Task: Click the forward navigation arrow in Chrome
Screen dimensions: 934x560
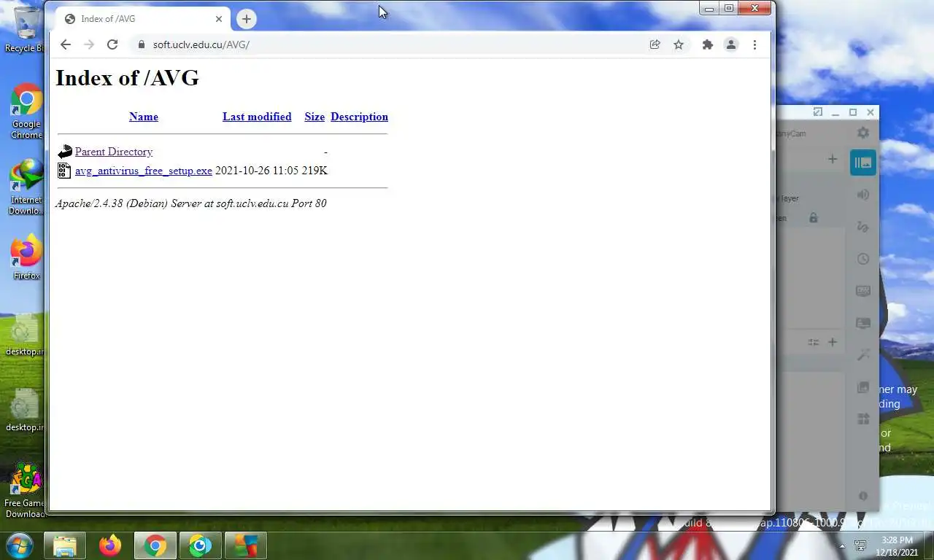Action: pyautogui.click(x=89, y=44)
